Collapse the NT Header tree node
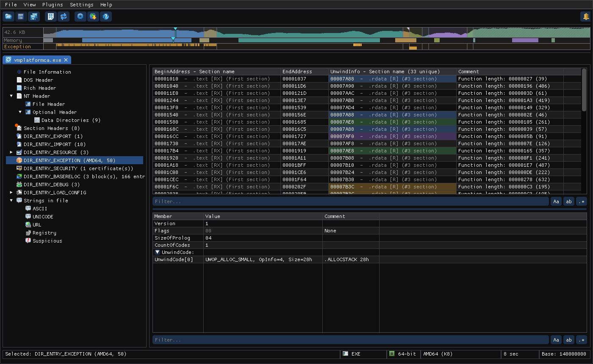The width and height of the screenshot is (593, 364). (11, 96)
